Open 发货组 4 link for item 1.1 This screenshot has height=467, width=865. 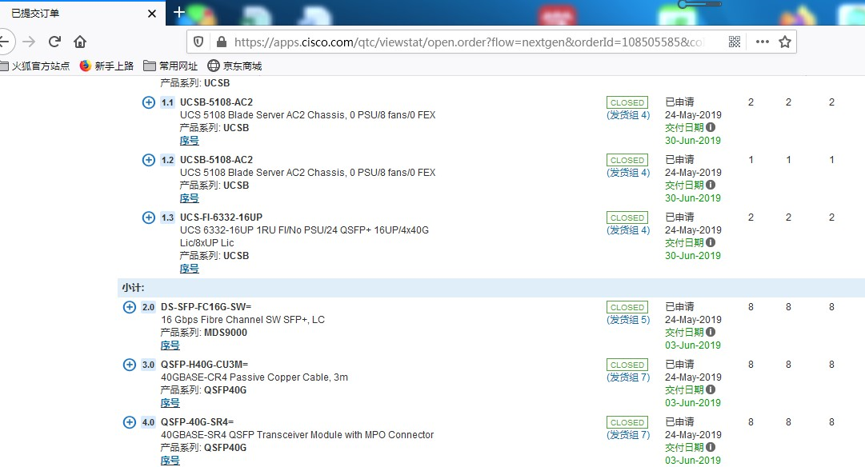coord(628,115)
